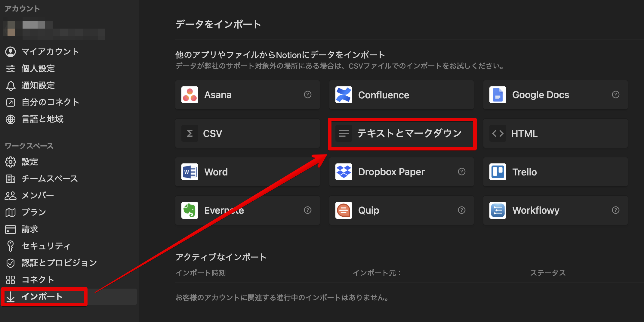Go to 通知設定 in sidebar

pyautogui.click(x=38, y=85)
